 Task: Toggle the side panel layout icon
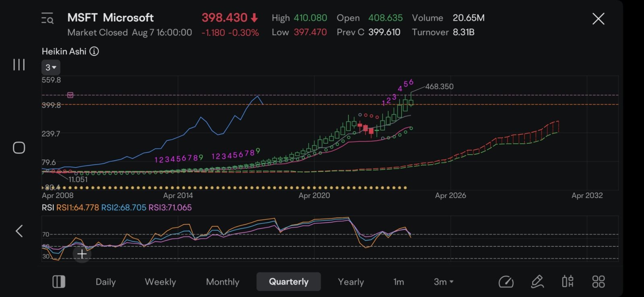pos(59,282)
